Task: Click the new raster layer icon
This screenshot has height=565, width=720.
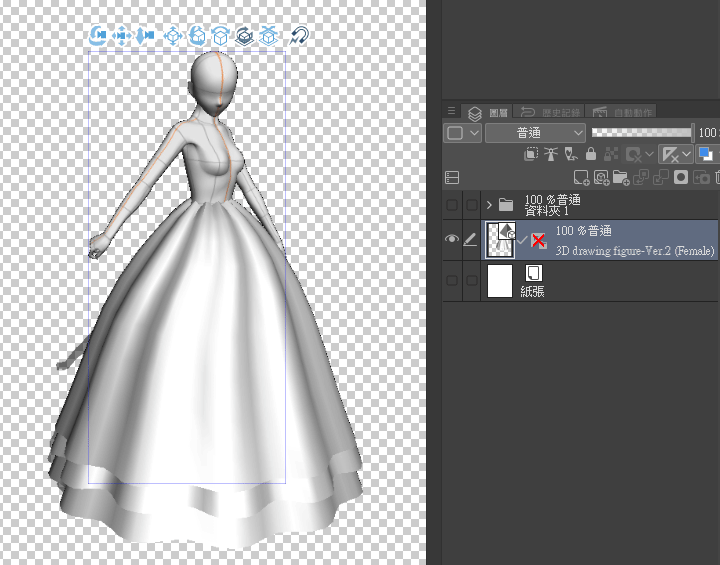Action: coord(580,178)
